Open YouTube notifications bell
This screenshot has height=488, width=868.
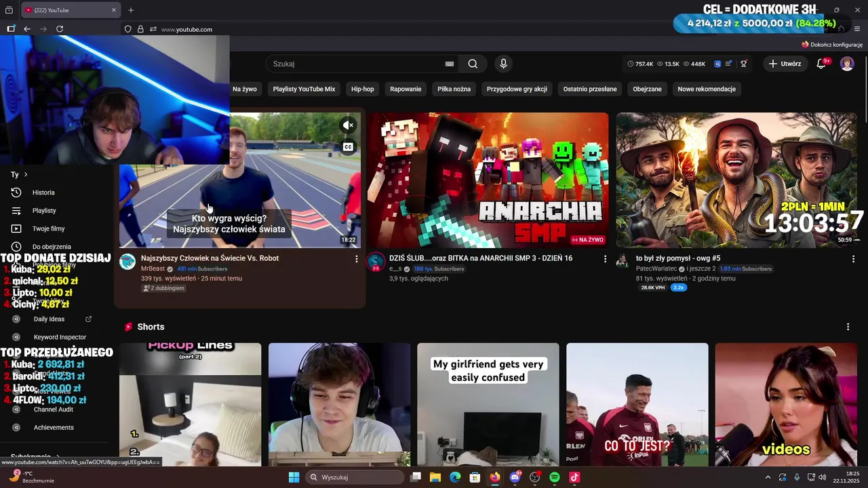tap(821, 64)
